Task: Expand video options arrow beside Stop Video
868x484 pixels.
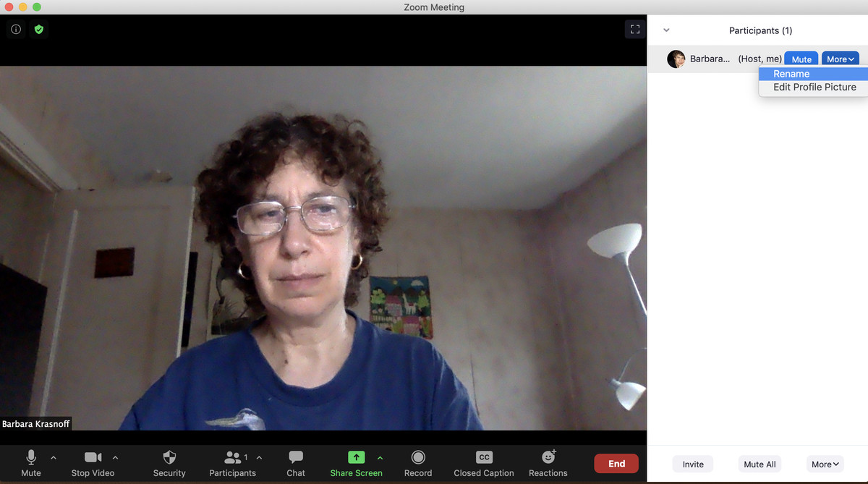Action: click(x=115, y=457)
